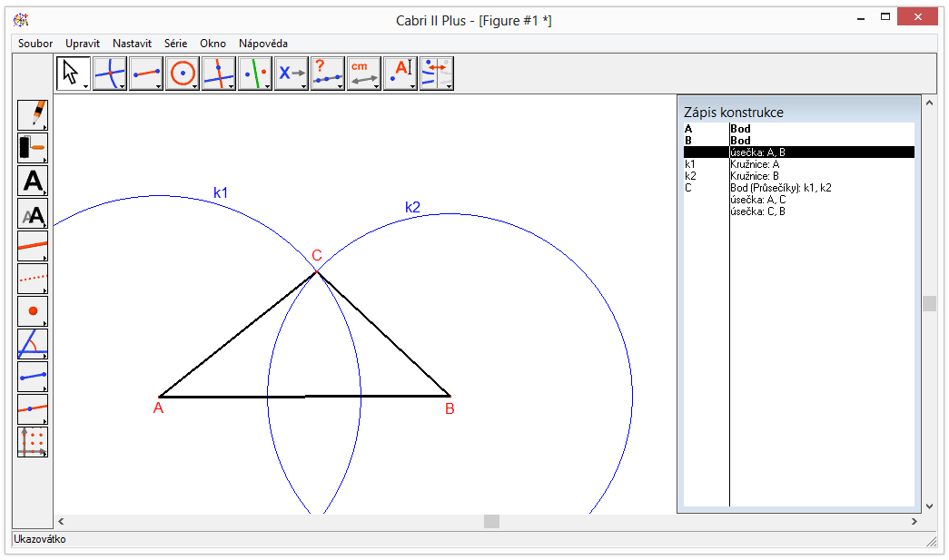Open the Lines toolbox with segment icon
This screenshot has width=949, height=560.
coord(146,74)
